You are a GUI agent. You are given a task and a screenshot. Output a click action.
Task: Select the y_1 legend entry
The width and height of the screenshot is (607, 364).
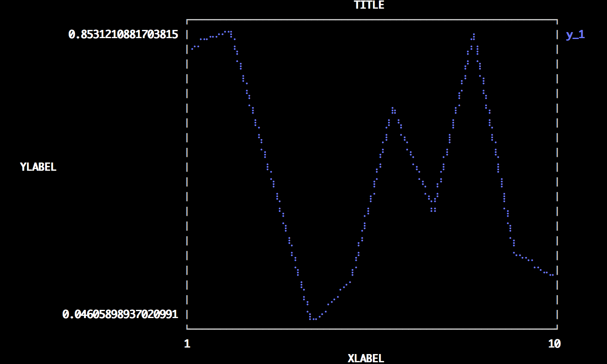click(575, 35)
